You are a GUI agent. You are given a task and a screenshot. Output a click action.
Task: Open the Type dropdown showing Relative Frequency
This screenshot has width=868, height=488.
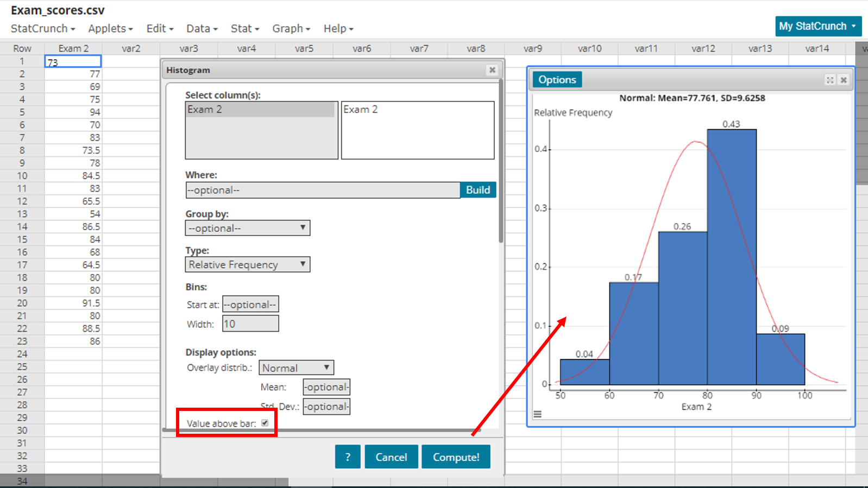248,264
